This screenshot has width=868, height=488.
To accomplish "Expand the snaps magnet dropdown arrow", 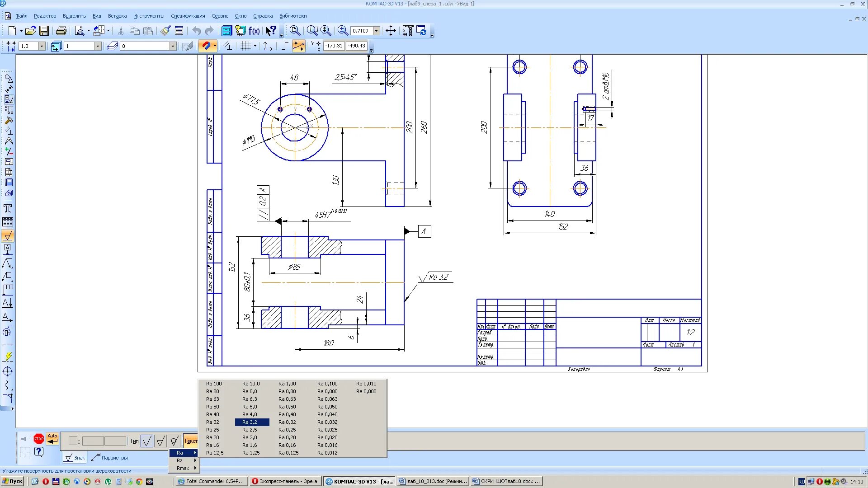I will (215, 46).
